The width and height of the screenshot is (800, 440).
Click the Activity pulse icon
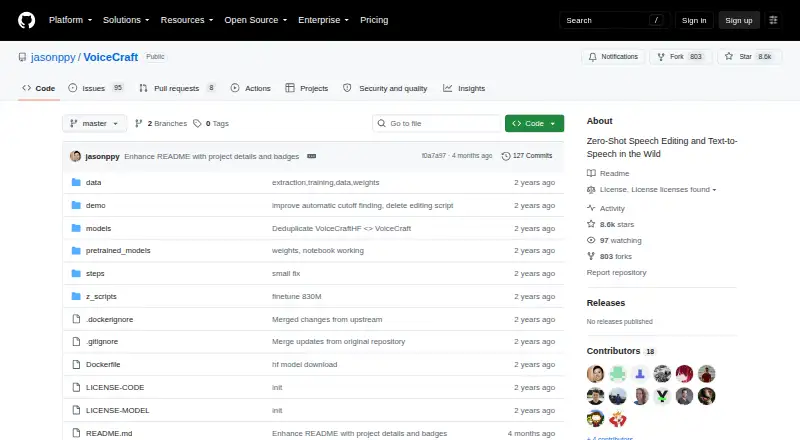[591, 208]
